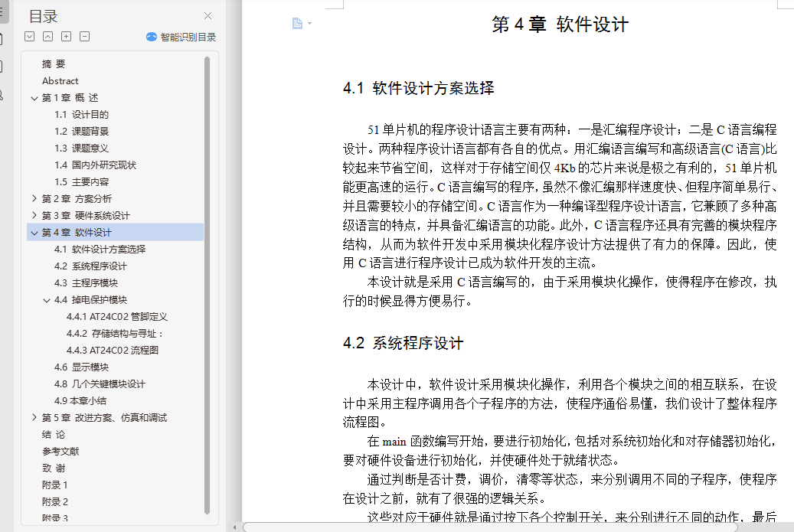Click the minus icon to remove an outline level

point(84,37)
